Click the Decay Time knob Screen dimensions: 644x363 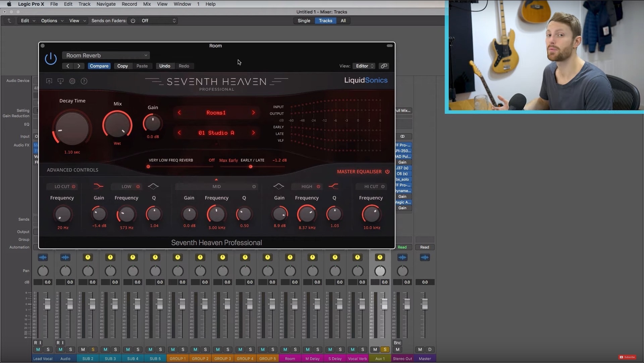tap(72, 129)
